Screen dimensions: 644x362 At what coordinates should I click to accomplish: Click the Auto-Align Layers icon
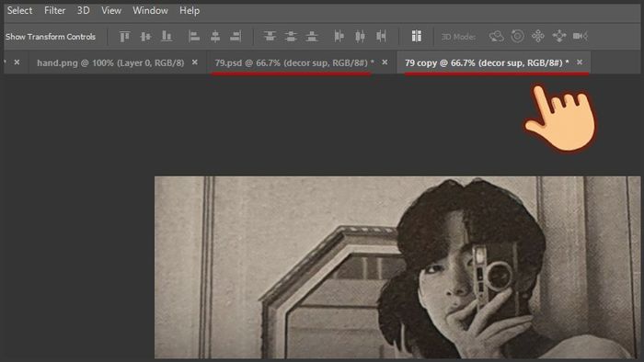[x=417, y=37]
